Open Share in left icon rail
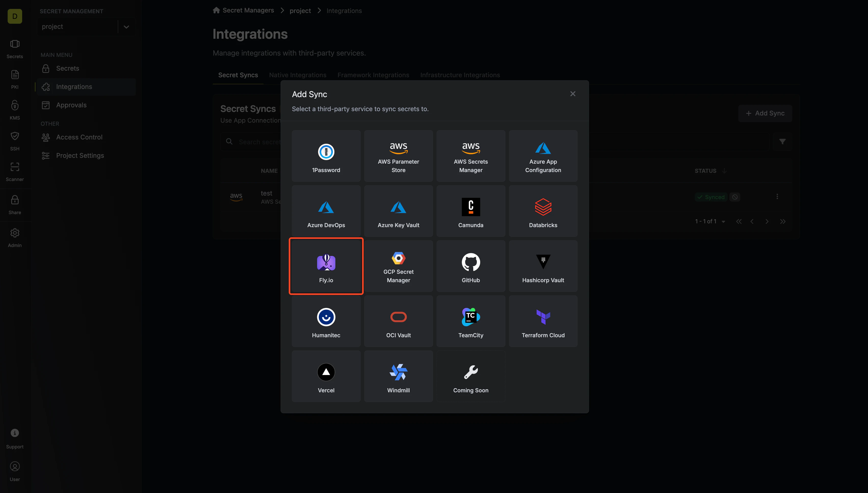This screenshot has height=493, width=868. pos(15,205)
